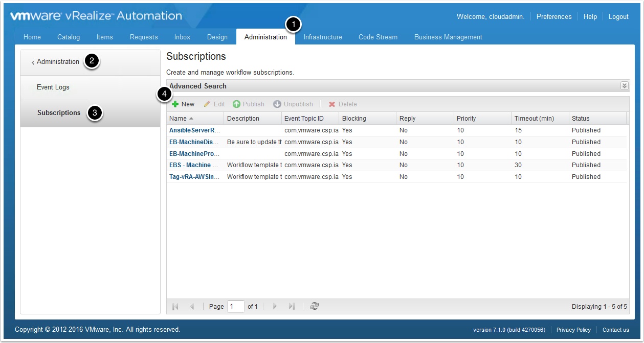Sort by the Timeout (min) column header
This screenshot has width=644, height=343.
pos(540,119)
